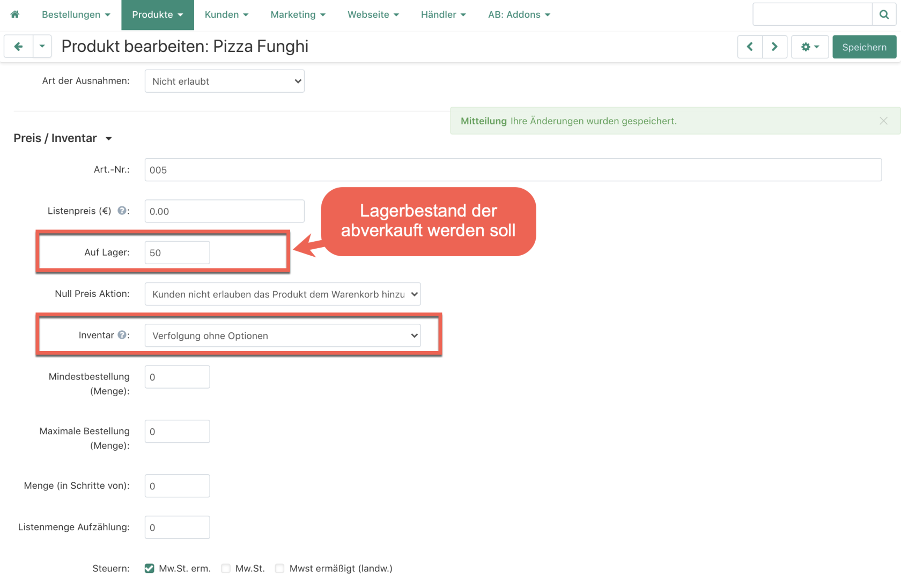
Task: Click the Listenmenge Aufzählung field
Action: pos(177,527)
